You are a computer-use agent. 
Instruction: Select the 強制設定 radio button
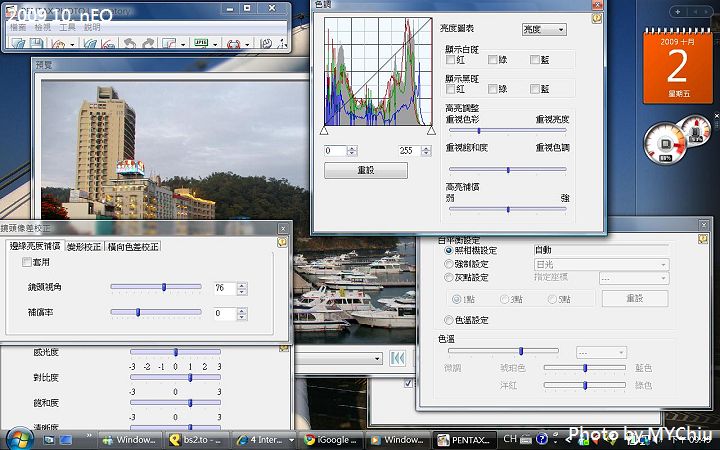click(x=449, y=264)
